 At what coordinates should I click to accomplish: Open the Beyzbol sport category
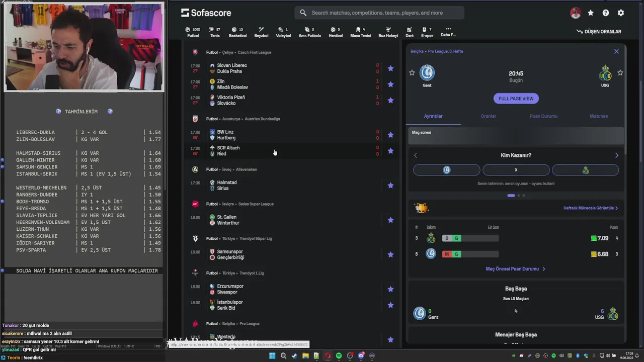261,32
